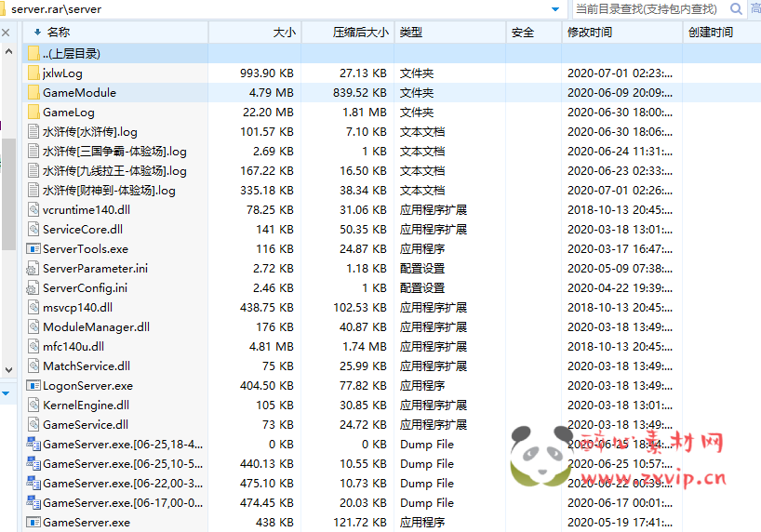This screenshot has width=761, height=532.
Task: Click the ServerParameter.ini file icon
Action: click(33, 269)
